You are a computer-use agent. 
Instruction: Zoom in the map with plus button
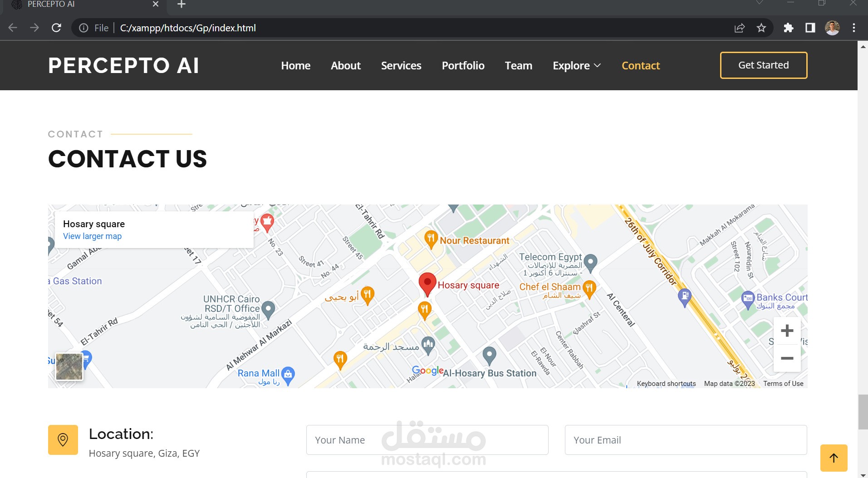coord(787,331)
